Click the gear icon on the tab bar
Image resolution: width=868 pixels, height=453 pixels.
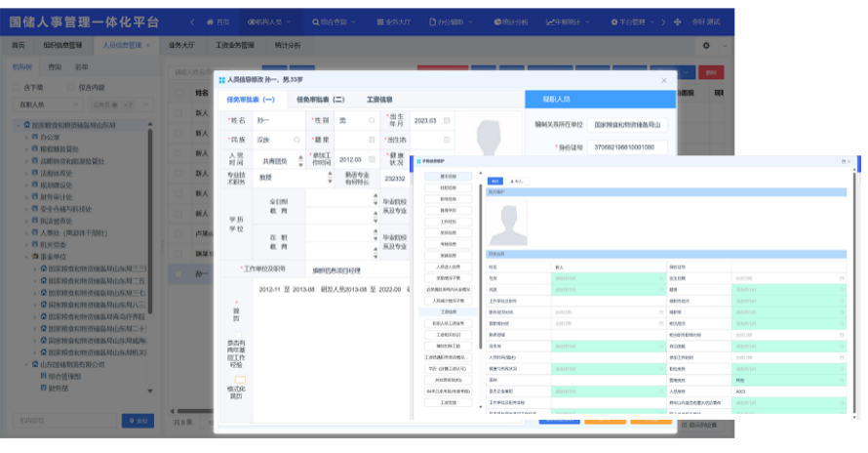coord(706,45)
